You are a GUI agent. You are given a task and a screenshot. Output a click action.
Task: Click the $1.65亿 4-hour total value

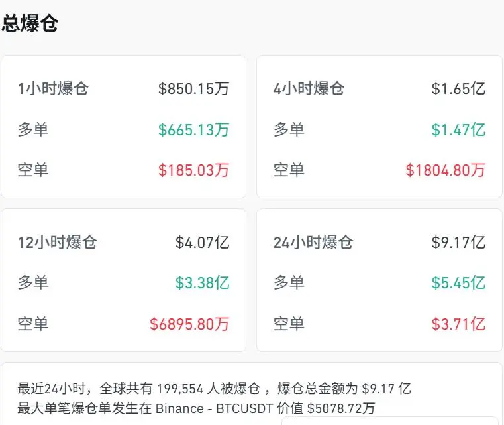pyautogui.click(x=458, y=88)
